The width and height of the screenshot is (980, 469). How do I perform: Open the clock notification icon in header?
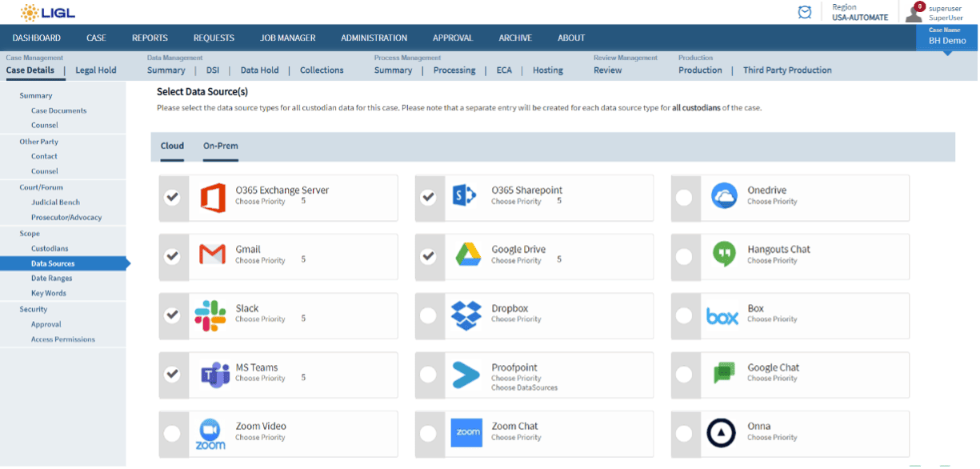click(805, 12)
